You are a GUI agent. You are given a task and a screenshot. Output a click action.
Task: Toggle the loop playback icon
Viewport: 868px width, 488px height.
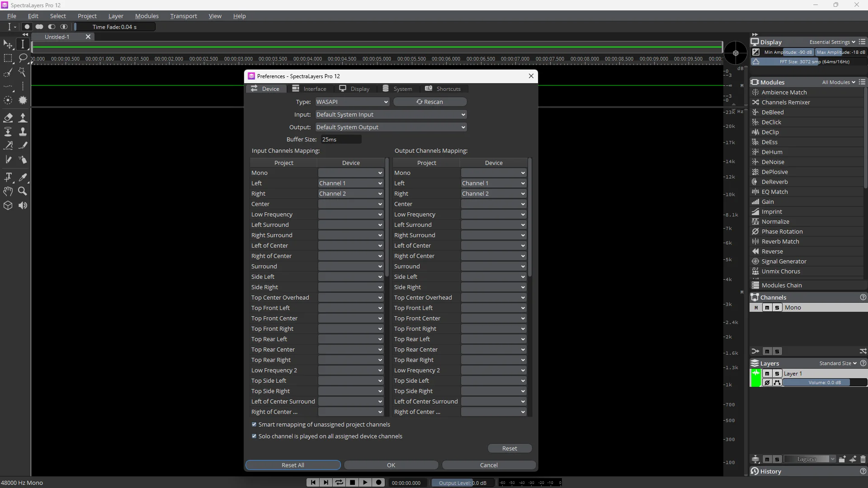(339, 483)
